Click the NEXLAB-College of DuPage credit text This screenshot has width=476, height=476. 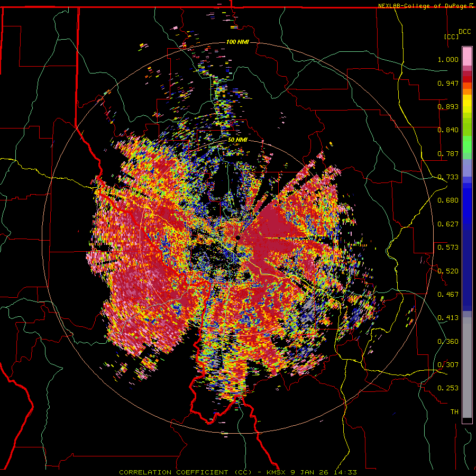pyautogui.click(x=423, y=6)
